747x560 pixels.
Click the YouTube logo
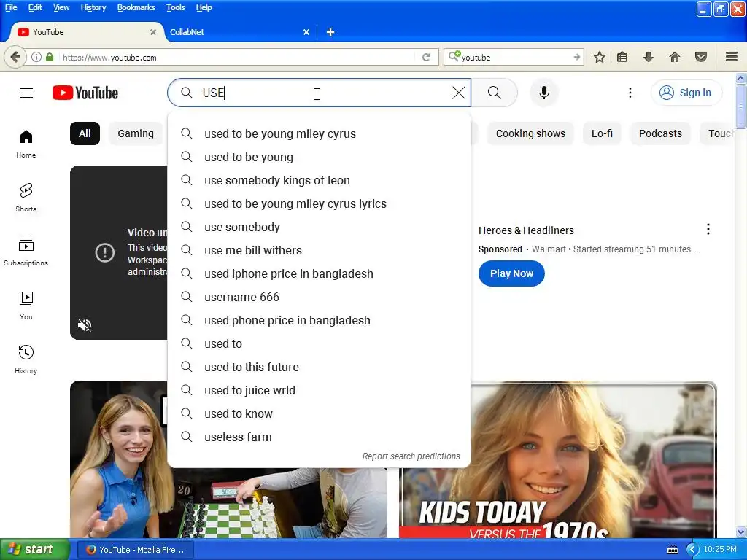85,93
